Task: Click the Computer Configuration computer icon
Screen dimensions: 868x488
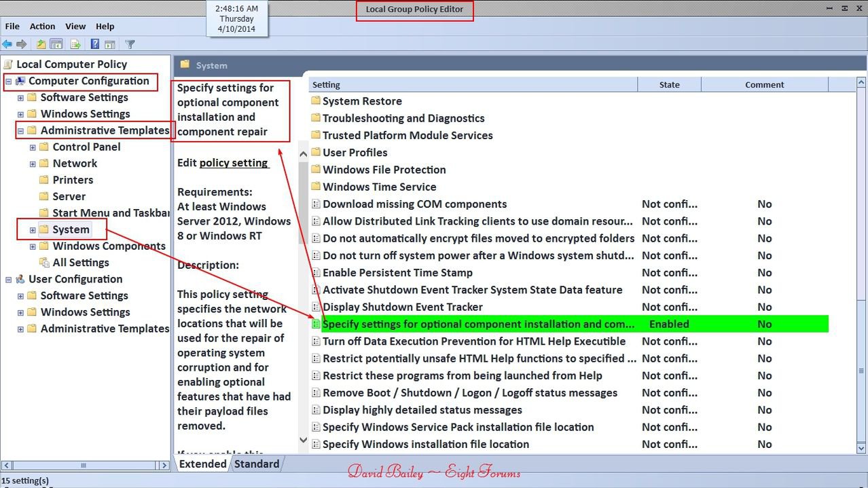Action: click(20, 81)
